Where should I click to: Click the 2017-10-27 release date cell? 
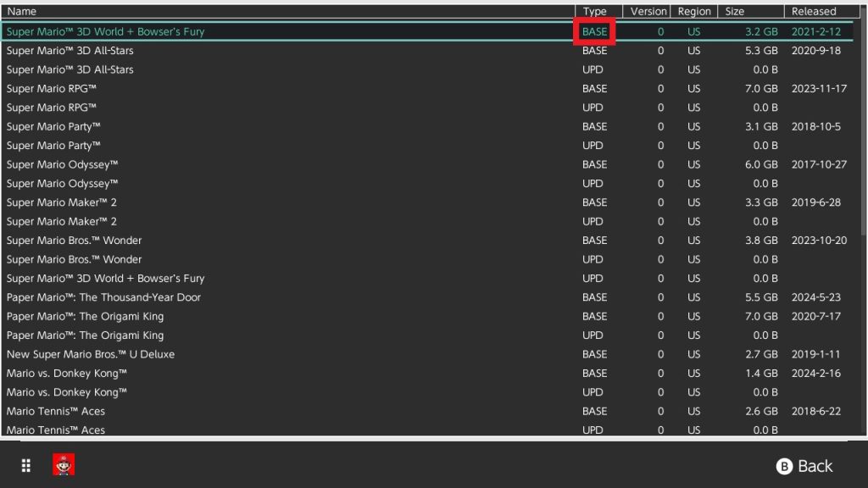coord(819,164)
